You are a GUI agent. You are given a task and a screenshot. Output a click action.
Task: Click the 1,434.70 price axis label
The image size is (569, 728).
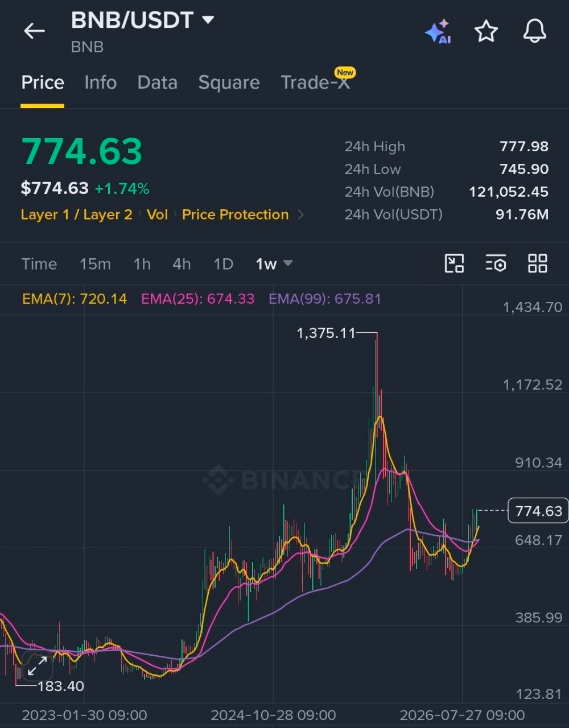point(533,307)
